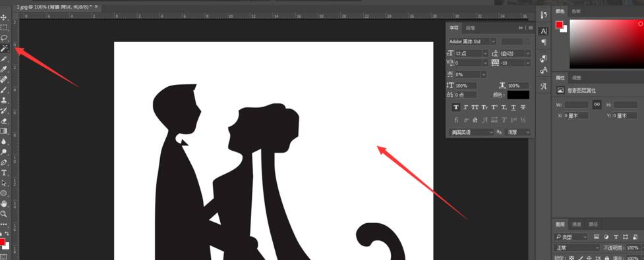The image size is (644, 260).
Task: Click the black text color swatch
Action: coord(518,95)
